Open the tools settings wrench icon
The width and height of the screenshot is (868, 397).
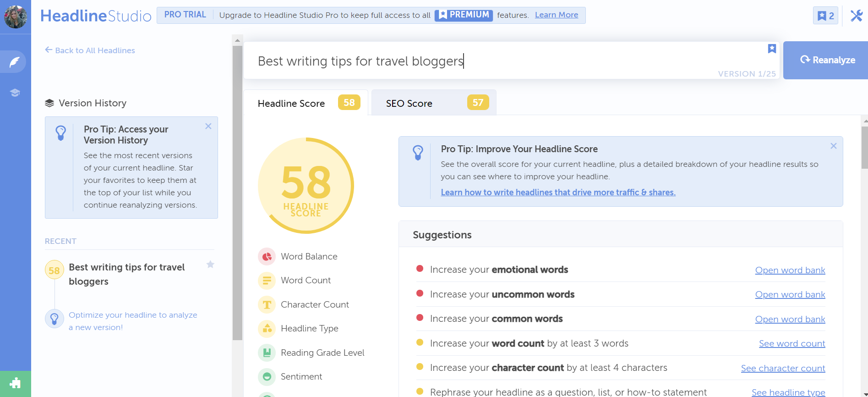point(856,16)
